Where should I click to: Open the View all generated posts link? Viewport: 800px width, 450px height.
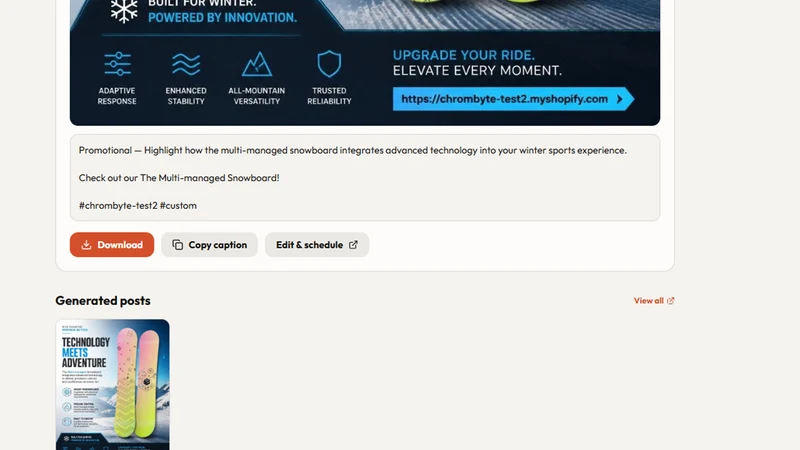654,301
